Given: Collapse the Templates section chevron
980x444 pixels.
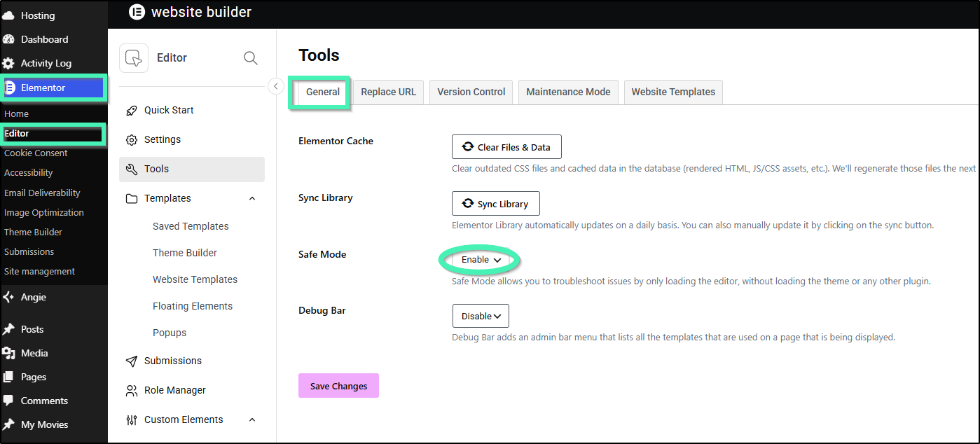Looking at the screenshot, I should click(x=252, y=199).
